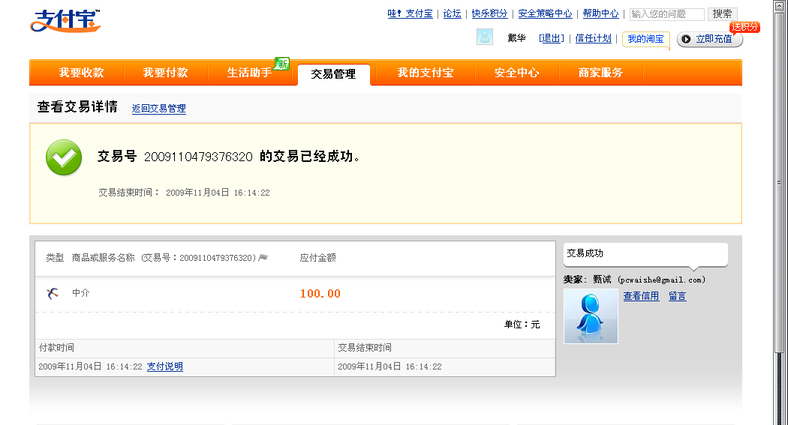The width and height of the screenshot is (788, 425).
Task: Click the Alipay (支付宝) logo
Action: pos(66,19)
